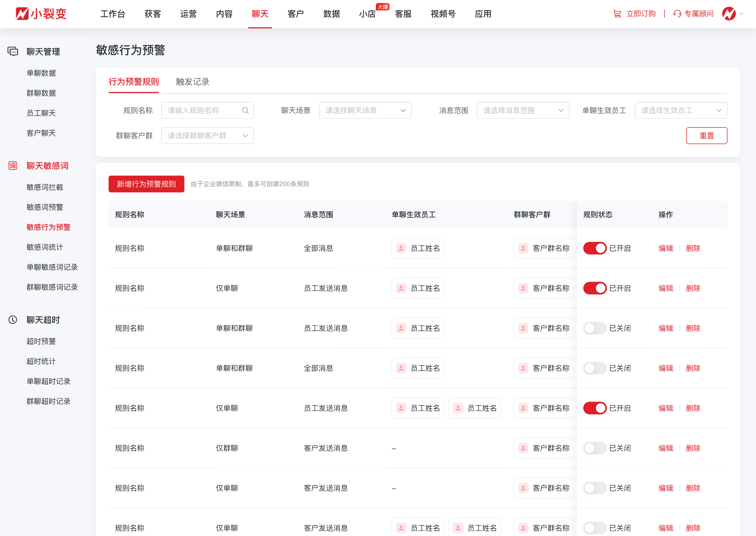This screenshot has height=536, width=756.
Task: Open the user avatar menu
Action: [x=729, y=14]
